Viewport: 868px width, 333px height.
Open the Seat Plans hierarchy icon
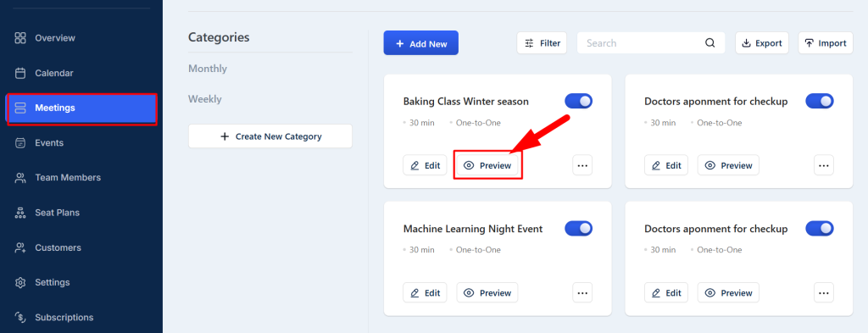[x=20, y=213]
